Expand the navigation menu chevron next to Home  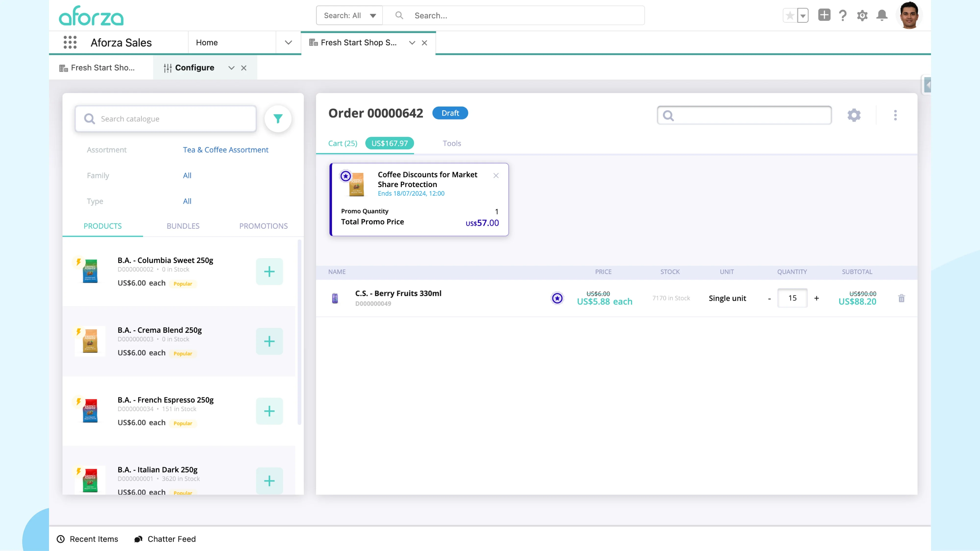coord(288,43)
